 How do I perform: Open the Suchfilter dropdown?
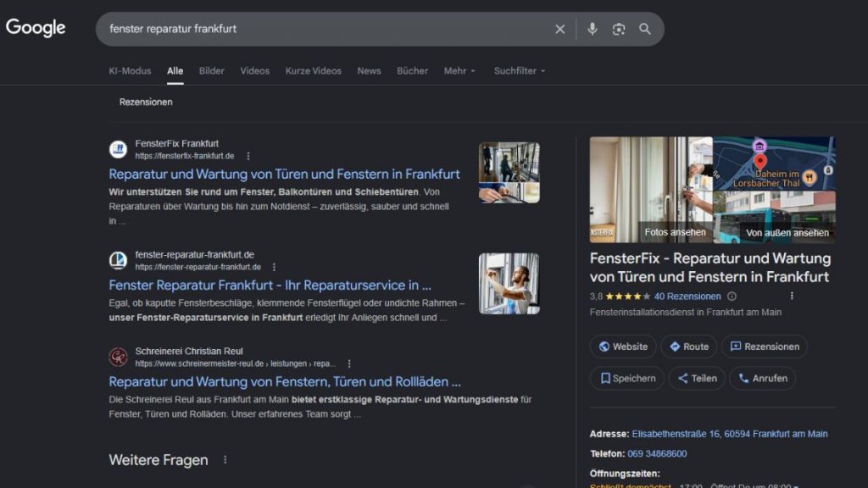click(x=518, y=71)
